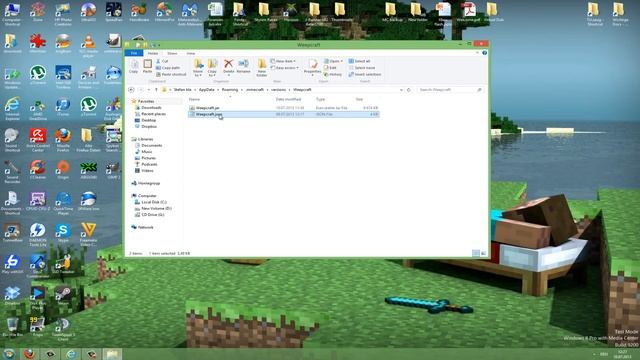
Task: Open Downloads under Favorites
Action: tap(151, 108)
